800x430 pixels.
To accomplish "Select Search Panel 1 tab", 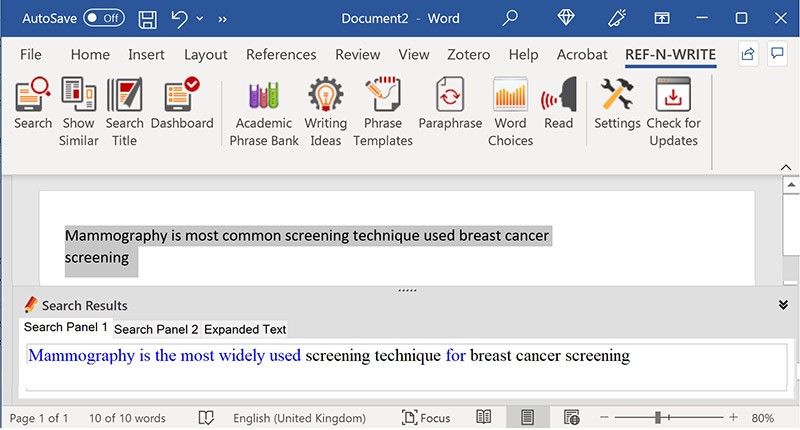I will (66, 327).
